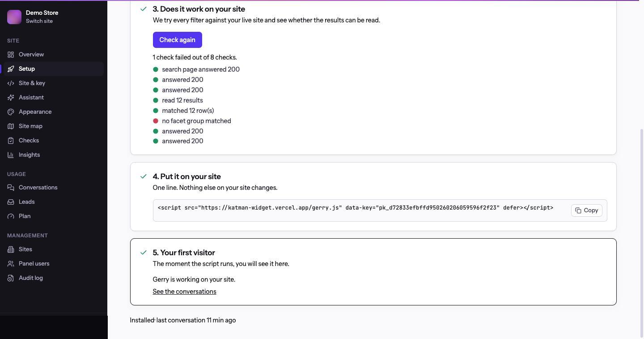This screenshot has height=339, width=644.
Task: Click the checkmark beside step 4 heading
Action: (x=144, y=176)
